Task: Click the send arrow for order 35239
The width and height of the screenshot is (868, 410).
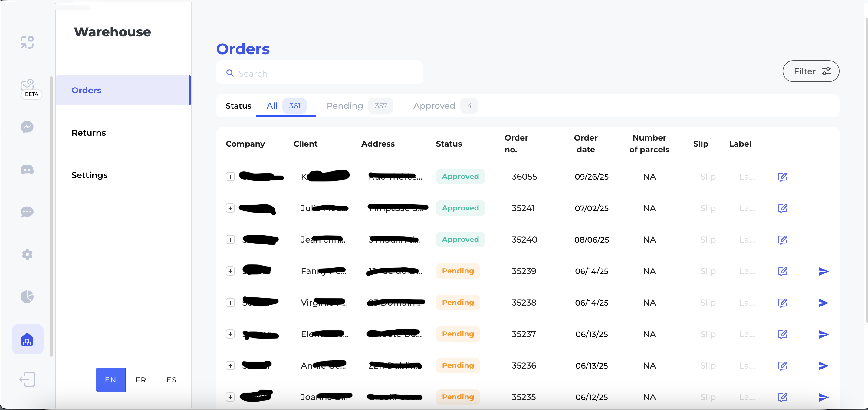Action: point(824,271)
